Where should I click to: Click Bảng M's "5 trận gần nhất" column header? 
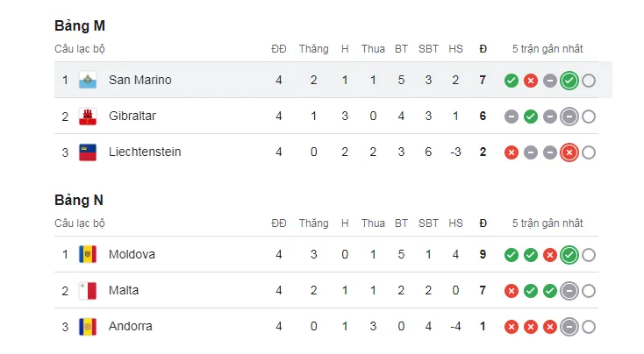tap(547, 49)
